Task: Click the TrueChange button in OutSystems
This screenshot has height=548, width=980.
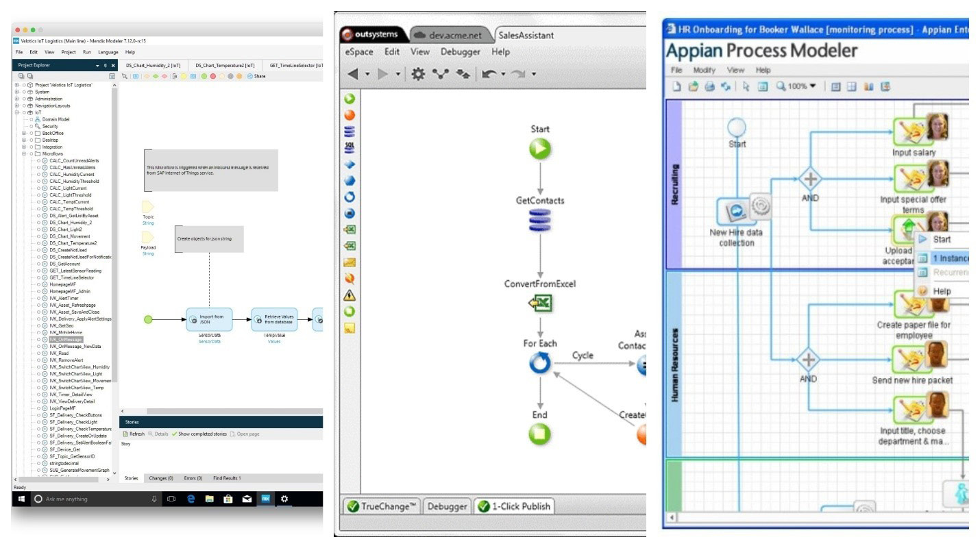Action: point(382,506)
